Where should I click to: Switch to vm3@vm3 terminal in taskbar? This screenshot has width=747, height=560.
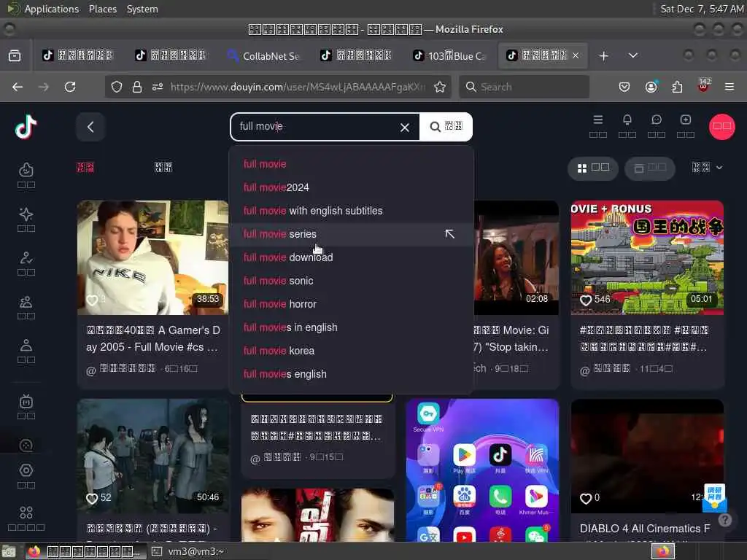[x=188, y=551]
